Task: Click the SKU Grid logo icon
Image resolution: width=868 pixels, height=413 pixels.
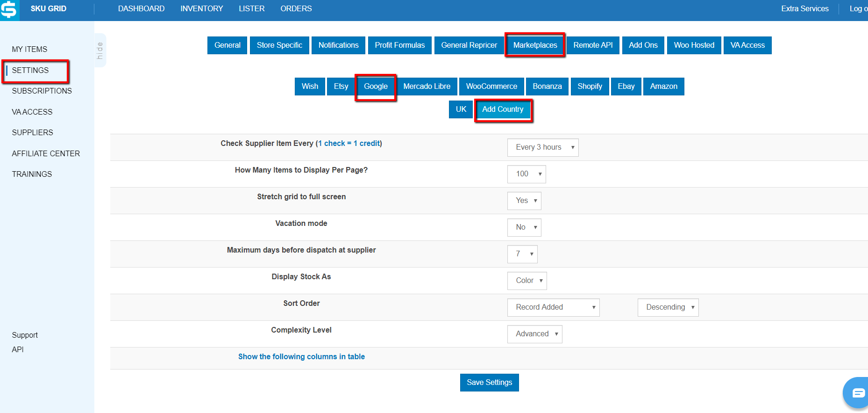Action: click(x=9, y=9)
